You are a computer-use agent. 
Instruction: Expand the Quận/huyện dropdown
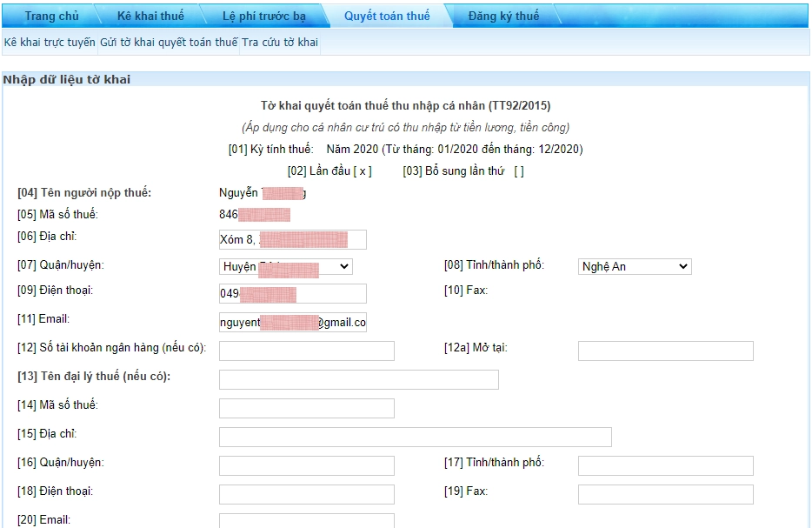click(x=285, y=266)
